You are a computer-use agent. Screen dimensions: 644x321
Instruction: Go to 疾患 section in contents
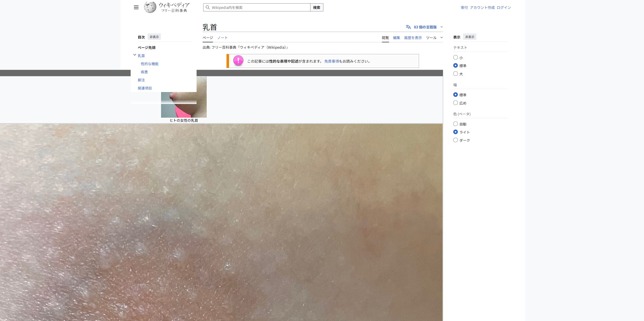click(x=144, y=72)
